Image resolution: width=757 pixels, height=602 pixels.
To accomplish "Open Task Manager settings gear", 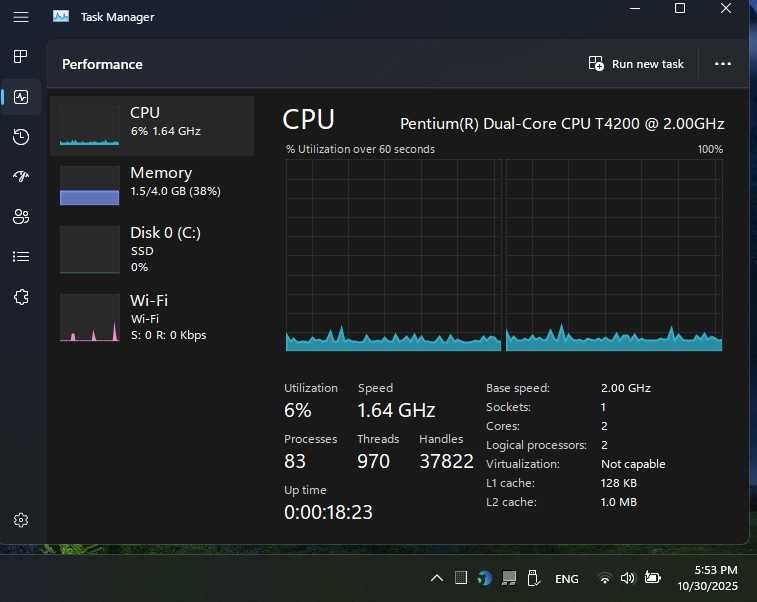I will coord(21,520).
